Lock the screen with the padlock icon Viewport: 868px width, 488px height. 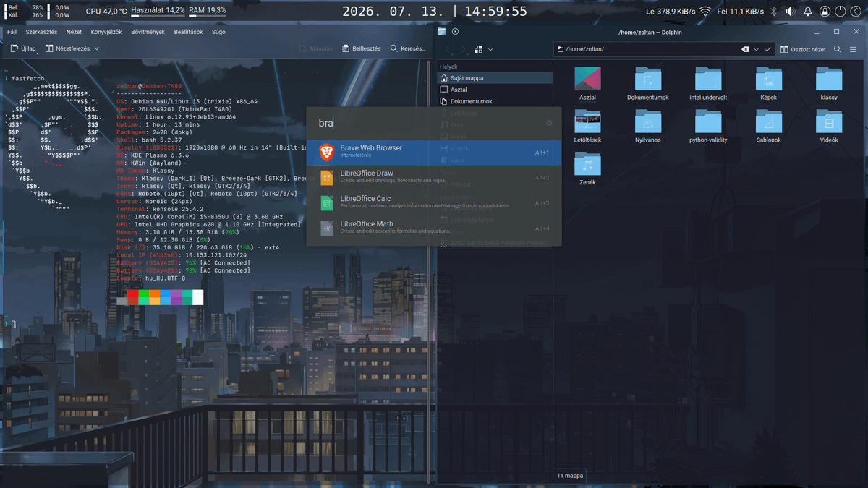(x=825, y=11)
